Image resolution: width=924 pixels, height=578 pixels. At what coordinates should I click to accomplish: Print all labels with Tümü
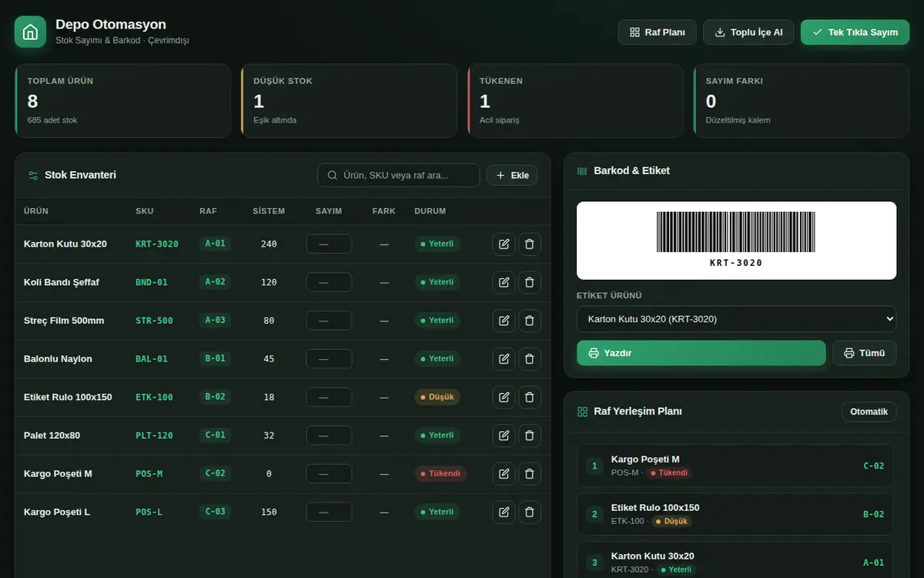[864, 353]
